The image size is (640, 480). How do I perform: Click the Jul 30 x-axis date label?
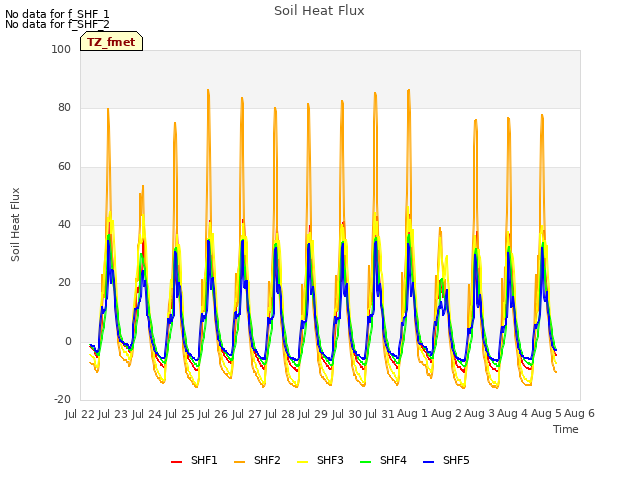(346, 414)
